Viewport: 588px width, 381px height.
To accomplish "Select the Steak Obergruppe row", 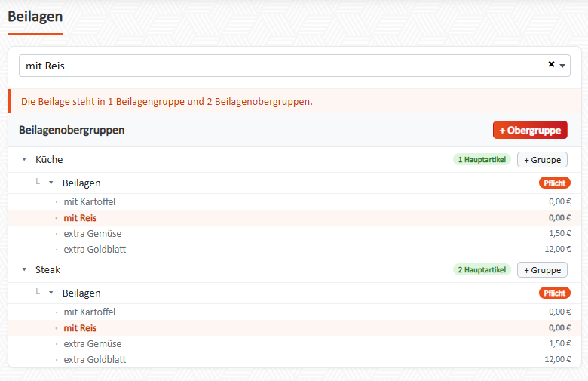I will click(295, 269).
